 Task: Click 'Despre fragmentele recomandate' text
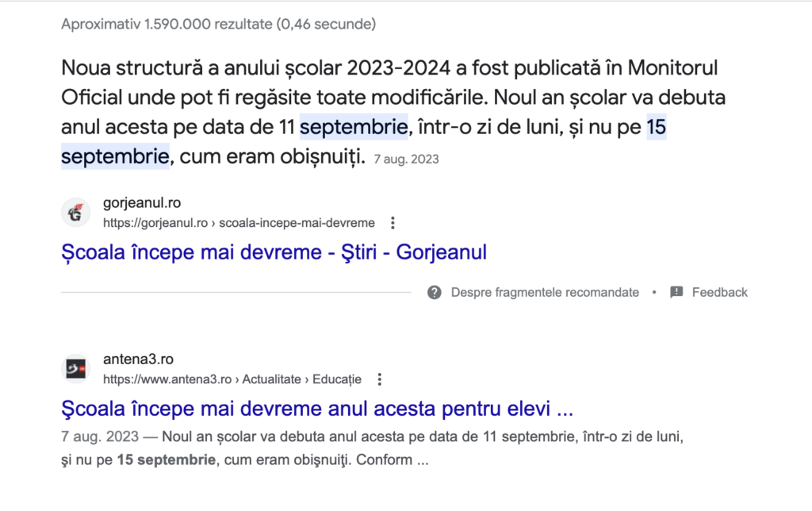click(x=545, y=292)
